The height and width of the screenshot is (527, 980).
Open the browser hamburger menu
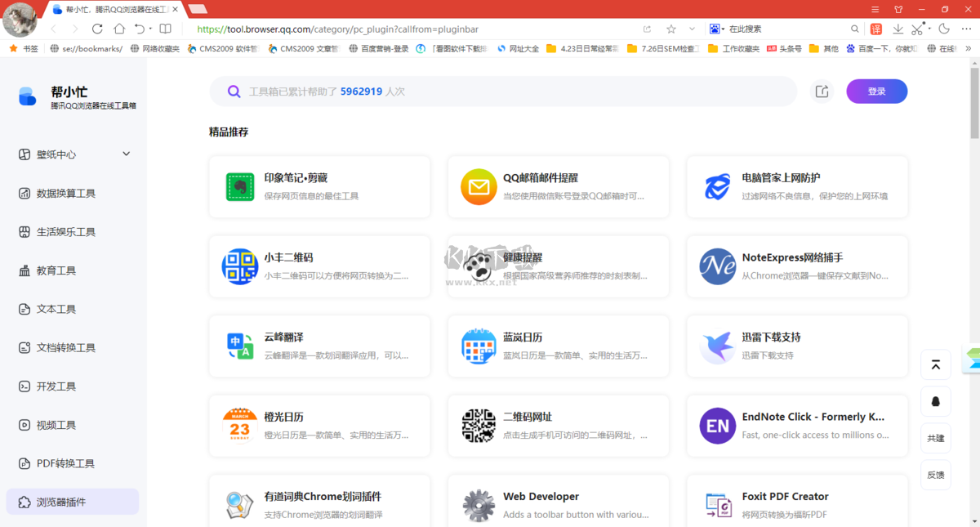pos(875,9)
